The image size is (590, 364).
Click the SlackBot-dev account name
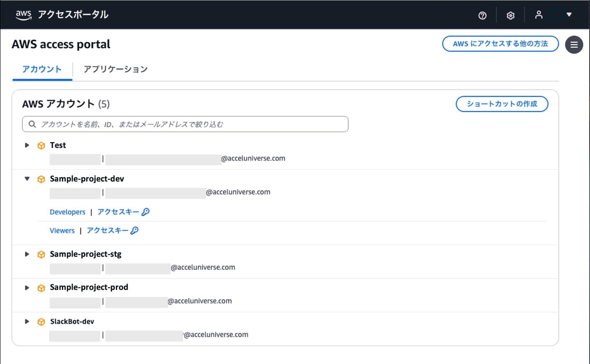(x=72, y=321)
